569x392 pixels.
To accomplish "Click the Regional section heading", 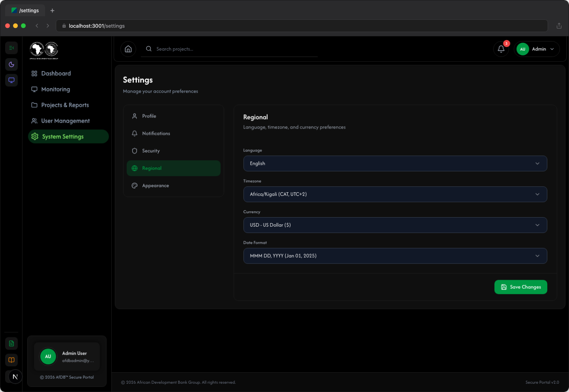I will [256, 117].
